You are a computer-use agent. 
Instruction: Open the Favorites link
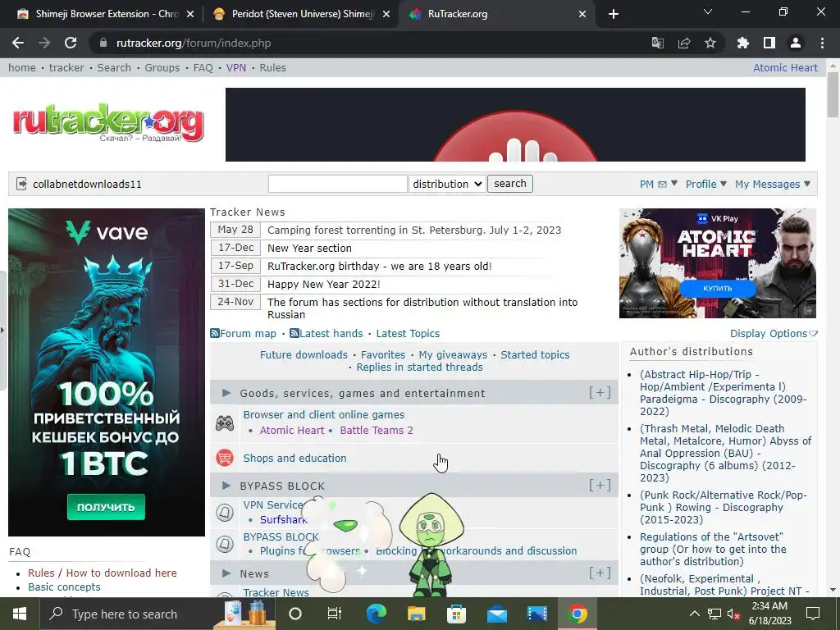point(383,354)
